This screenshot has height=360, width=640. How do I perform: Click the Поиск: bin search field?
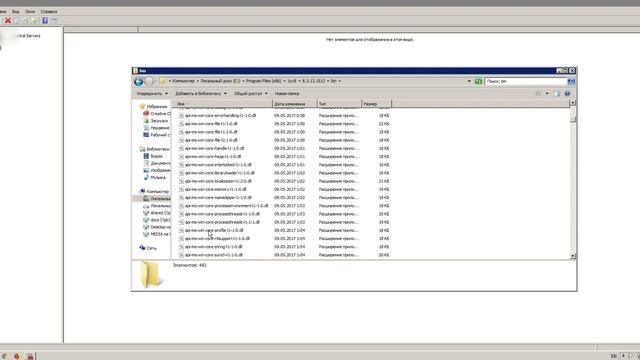(525, 81)
